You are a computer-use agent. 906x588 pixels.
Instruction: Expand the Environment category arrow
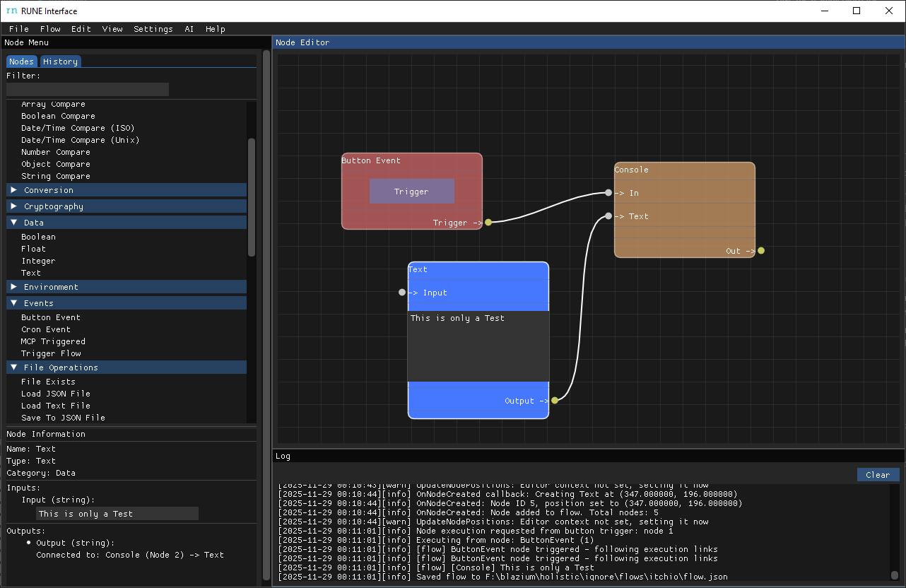click(x=13, y=287)
